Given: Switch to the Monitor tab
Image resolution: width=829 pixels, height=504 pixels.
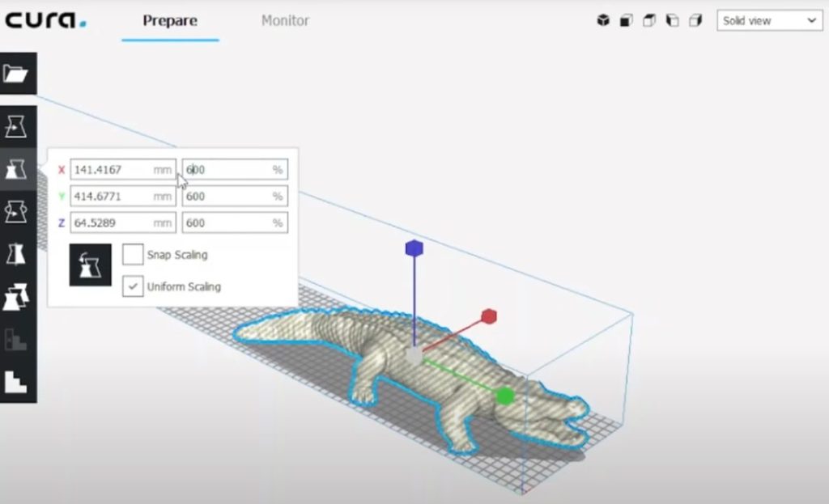Looking at the screenshot, I should point(285,21).
